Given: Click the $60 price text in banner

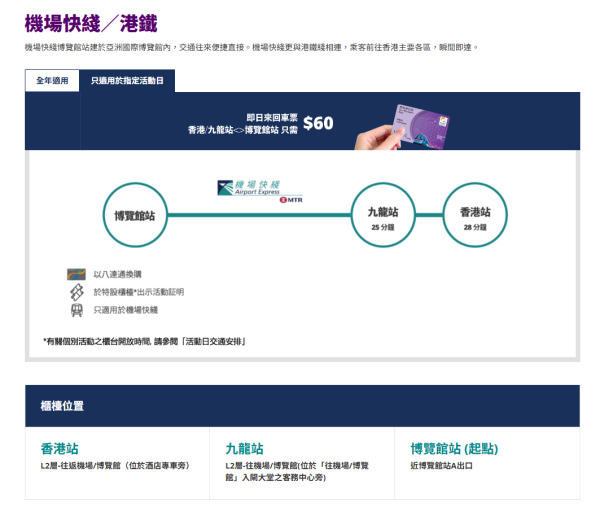Looking at the screenshot, I should pyautogui.click(x=318, y=123).
